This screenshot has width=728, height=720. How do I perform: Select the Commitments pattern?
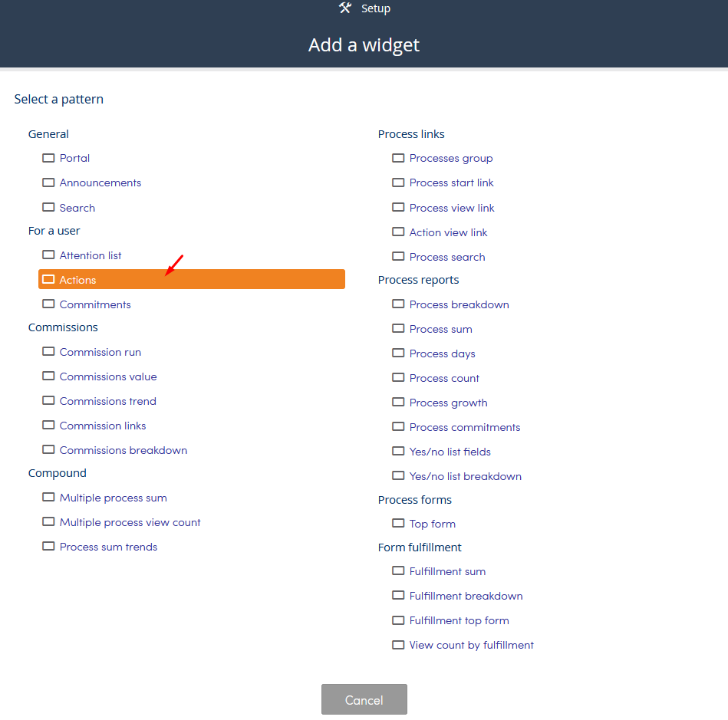pyautogui.click(x=95, y=304)
